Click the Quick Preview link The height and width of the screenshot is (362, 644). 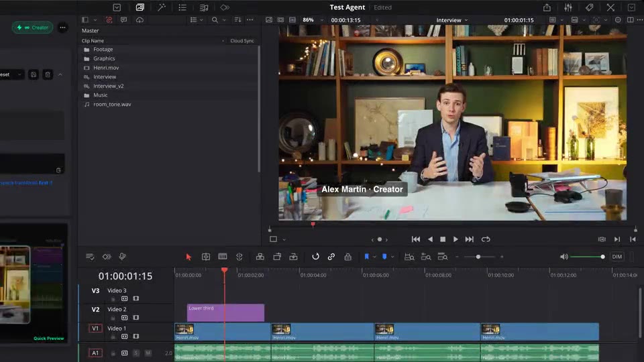pyautogui.click(x=48, y=339)
